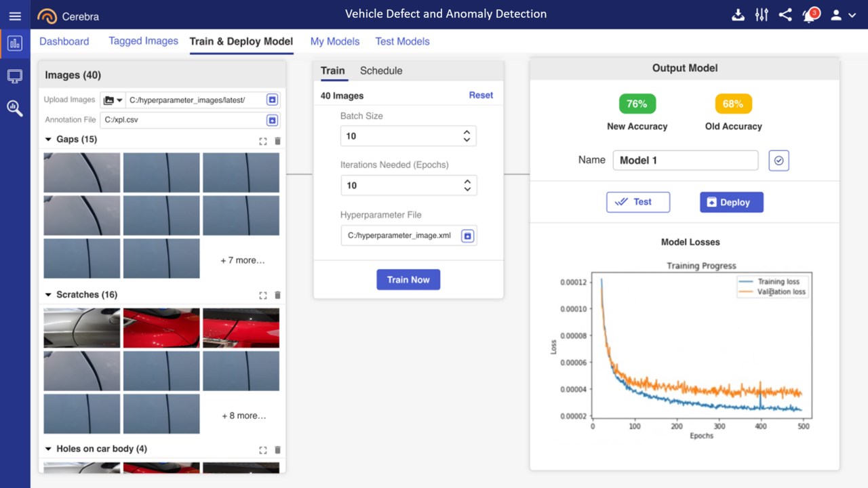Expand Scratches group to fullscreen
The width and height of the screenshot is (868, 488).
[263, 296]
